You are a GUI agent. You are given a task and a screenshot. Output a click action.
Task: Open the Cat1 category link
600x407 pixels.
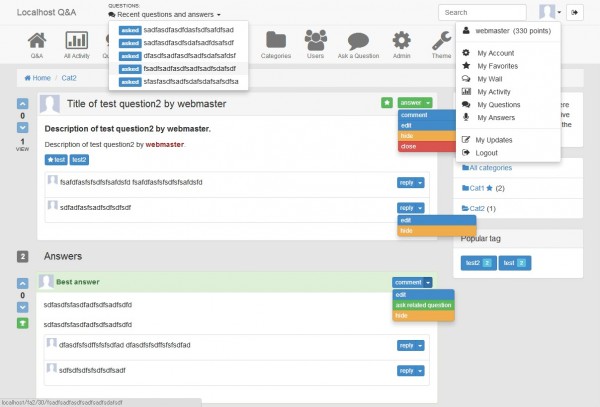click(477, 187)
